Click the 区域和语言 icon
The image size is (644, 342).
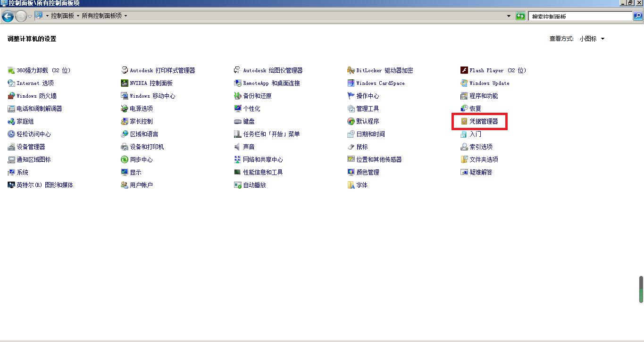coord(125,134)
